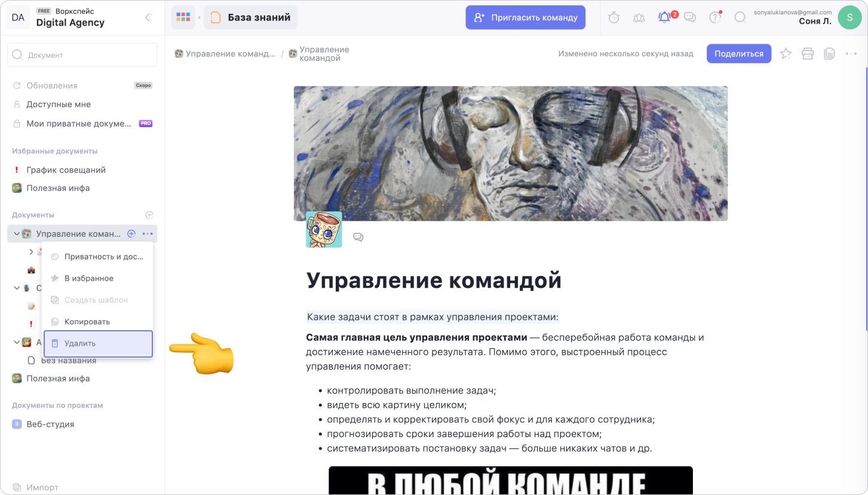The width and height of the screenshot is (868, 495).
Task: Choose Копировать from context menu
Action: click(98, 322)
